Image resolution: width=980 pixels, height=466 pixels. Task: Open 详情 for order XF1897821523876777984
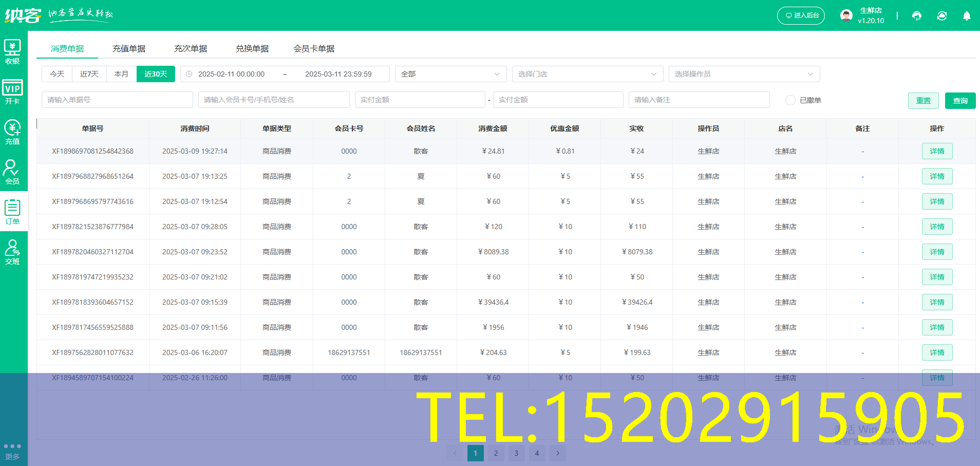(937, 227)
